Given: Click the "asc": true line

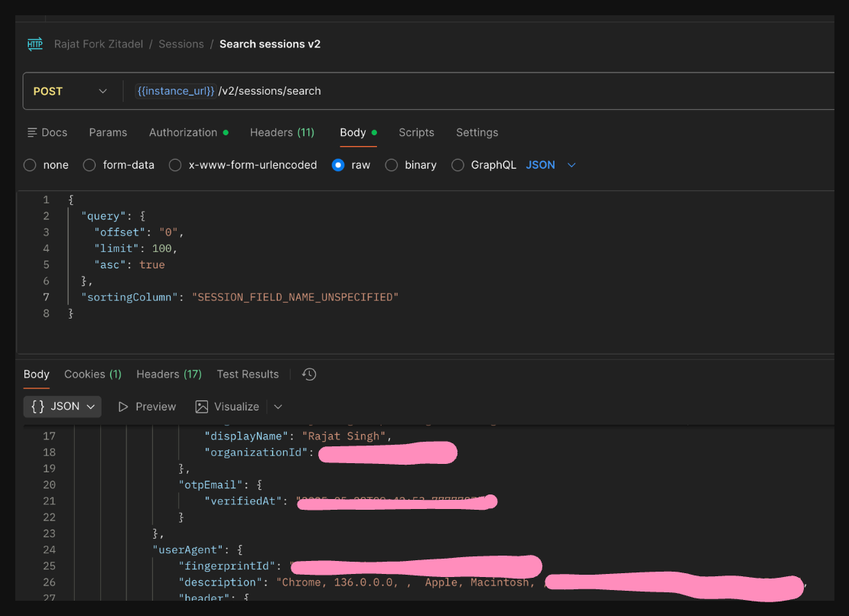Looking at the screenshot, I should pyautogui.click(x=129, y=265).
